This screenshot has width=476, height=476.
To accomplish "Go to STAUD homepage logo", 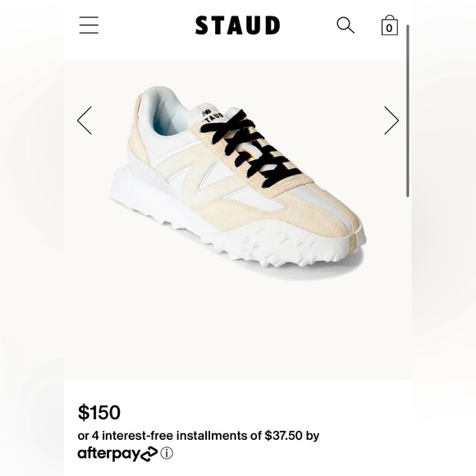I will [x=238, y=25].
